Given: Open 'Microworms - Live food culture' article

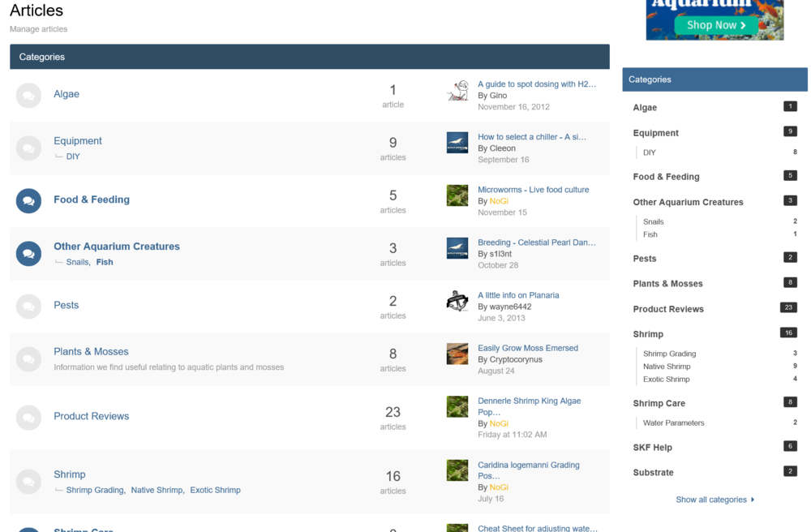Looking at the screenshot, I should coord(534,190).
